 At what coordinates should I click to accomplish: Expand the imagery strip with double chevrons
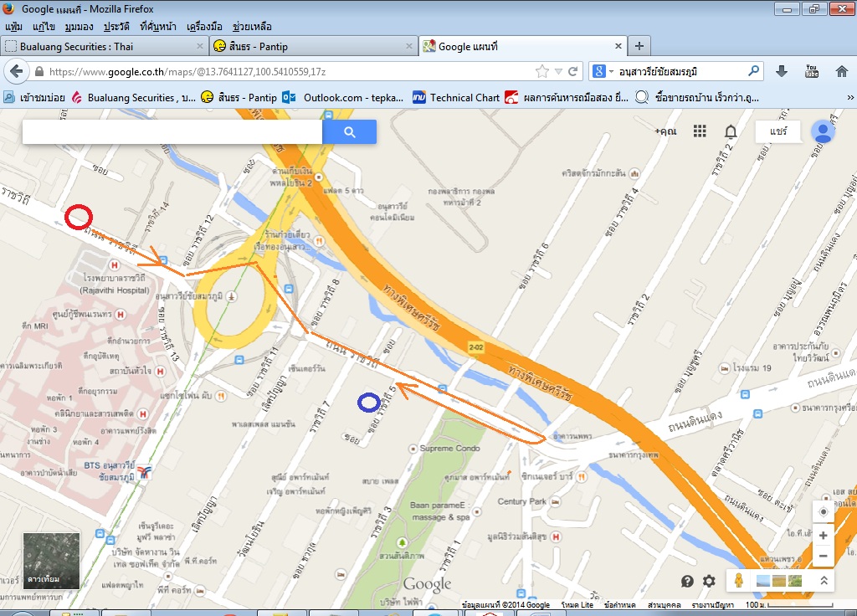(824, 581)
